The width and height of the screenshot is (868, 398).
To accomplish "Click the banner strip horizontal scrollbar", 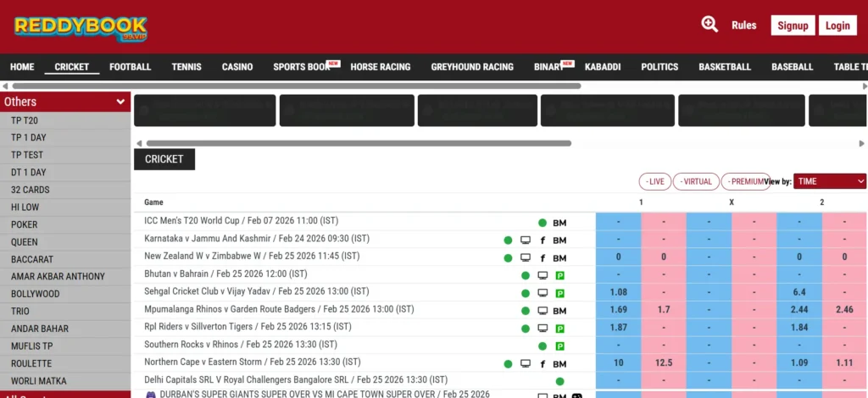I will pos(359,143).
